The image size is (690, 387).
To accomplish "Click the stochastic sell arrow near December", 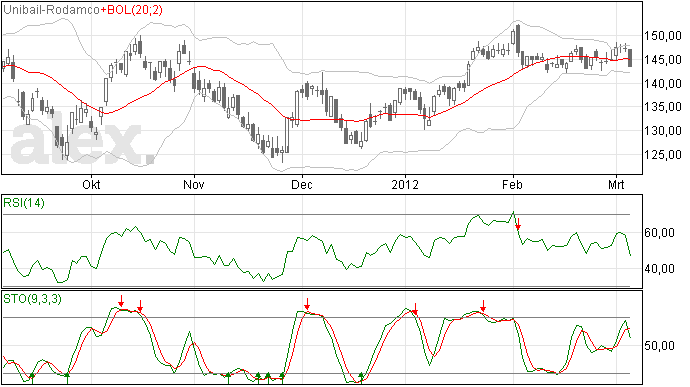I will tap(307, 304).
